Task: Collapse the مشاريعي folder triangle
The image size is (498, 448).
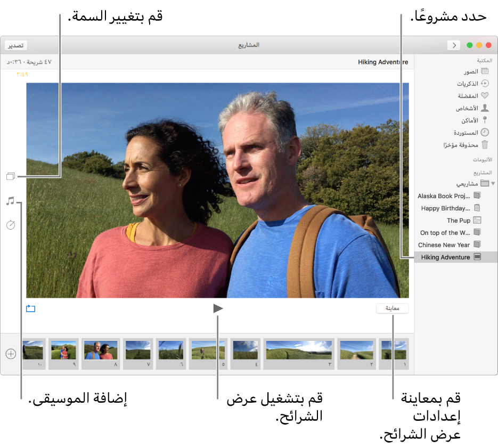Action: point(493,183)
